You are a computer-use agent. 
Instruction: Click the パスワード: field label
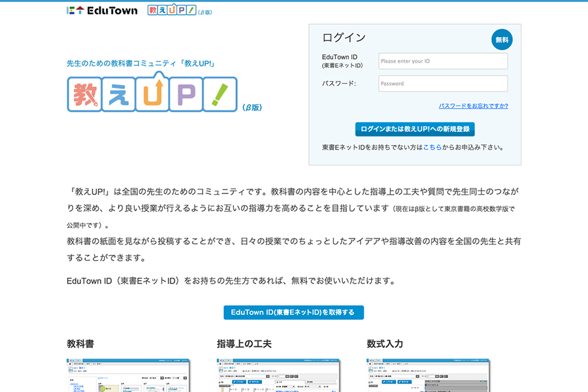click(x=339, y=84)
